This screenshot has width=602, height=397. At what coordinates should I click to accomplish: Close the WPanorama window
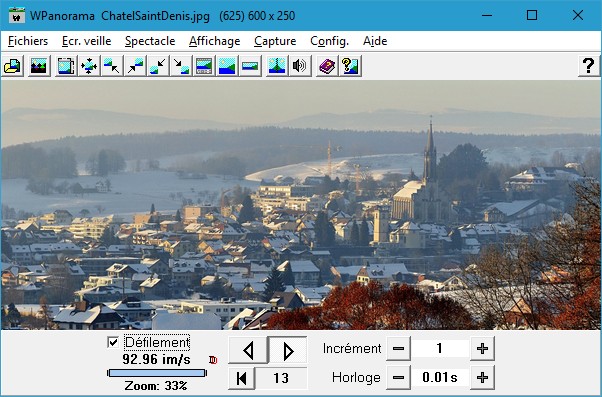pos(578,16)
